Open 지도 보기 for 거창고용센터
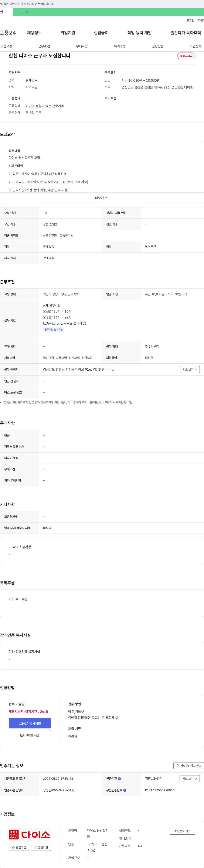The height and width of the screenshot is (868, 204). click(x=190, y=779)
